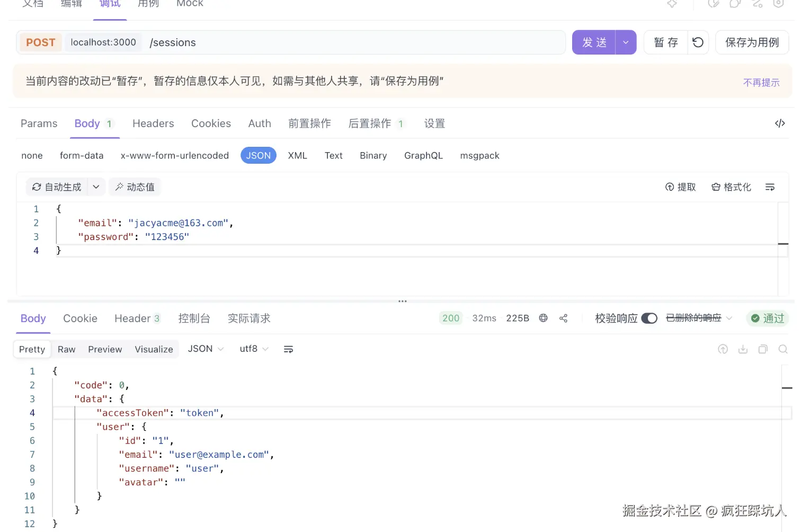Screen dimensions: 801x532
Task: Select form-data body type
Action: [82, 155]
